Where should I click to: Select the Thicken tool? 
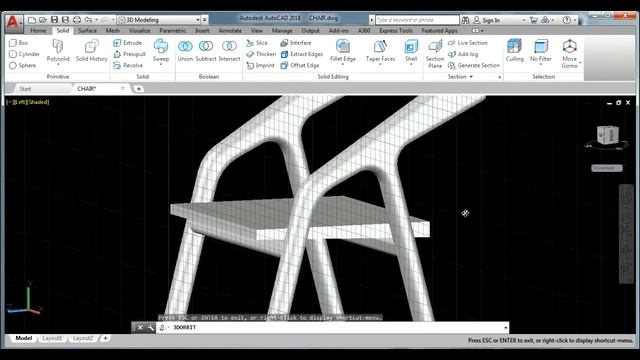point(261,54)
